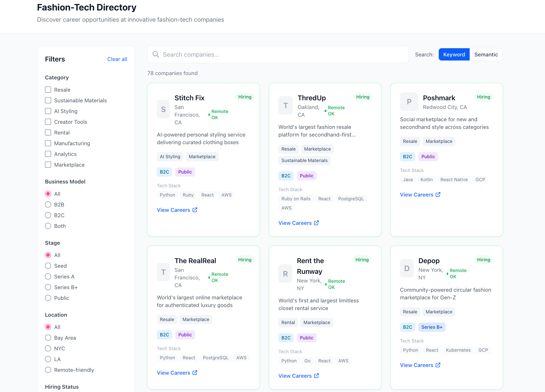Check the Resale category filter

coord(48,90)
